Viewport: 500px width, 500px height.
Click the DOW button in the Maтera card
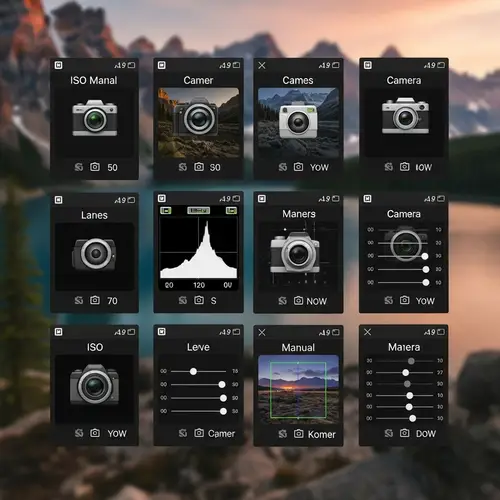(x=426, y=434)
